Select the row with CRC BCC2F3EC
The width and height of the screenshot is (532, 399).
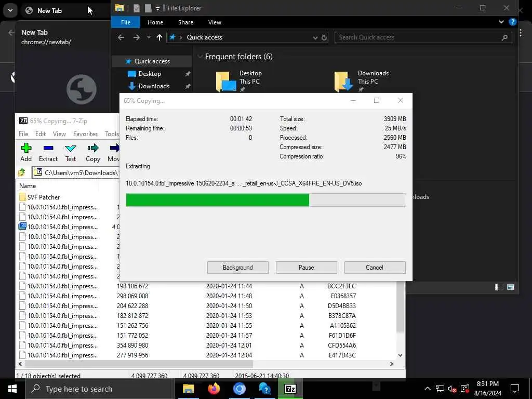[x=207, y=286]
